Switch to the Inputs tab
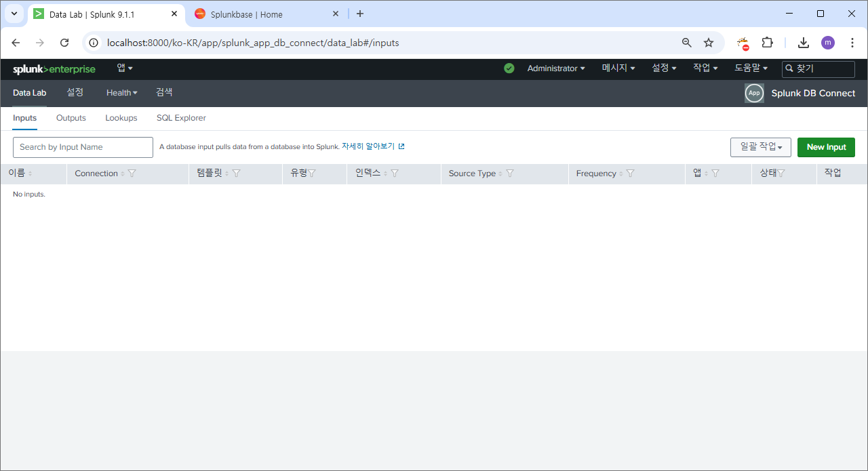 pos(25,118)
